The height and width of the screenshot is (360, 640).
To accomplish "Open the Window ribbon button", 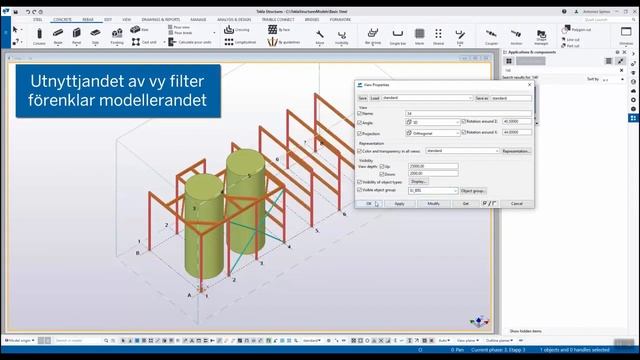I will tap(626, 36).
